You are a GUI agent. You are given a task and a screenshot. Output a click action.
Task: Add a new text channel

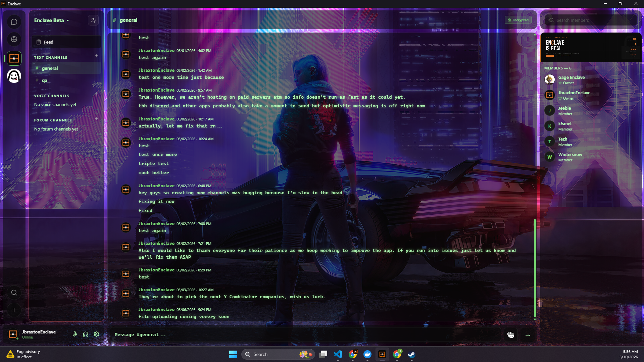tap(97, 56)
